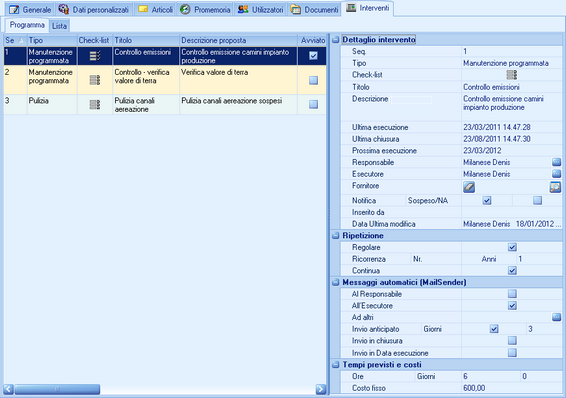The height and width of the screenshot is (398, 566).
Task: Click the Costo fisso value 600,00
Action: point(474,388)
